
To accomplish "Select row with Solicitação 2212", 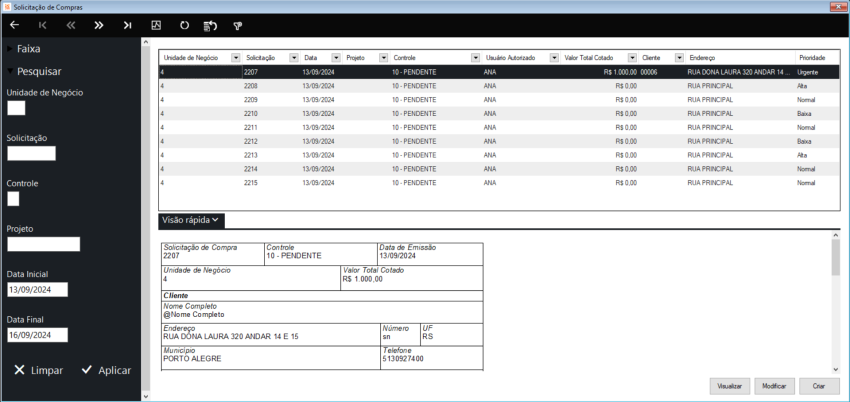I will tap(499, 141).
